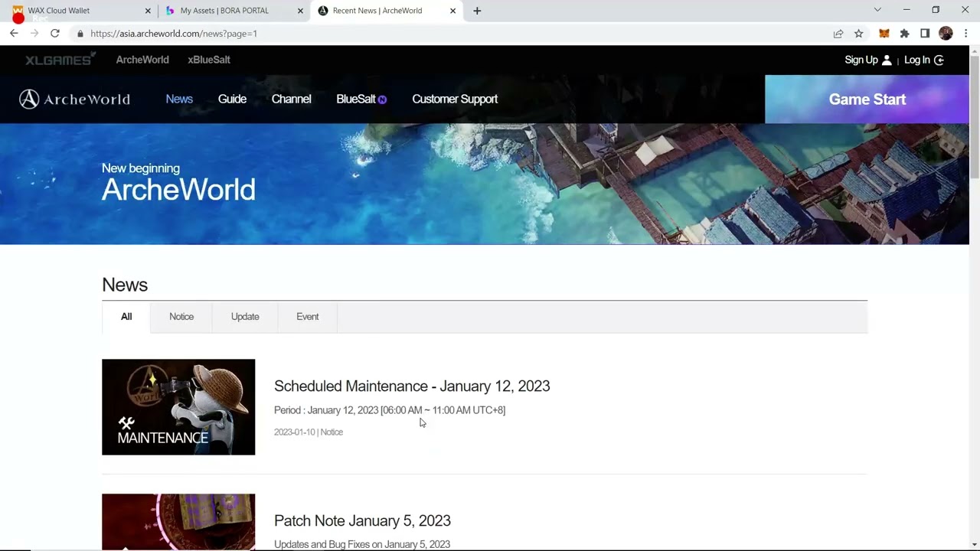Open the News menu item

point(179,99)
